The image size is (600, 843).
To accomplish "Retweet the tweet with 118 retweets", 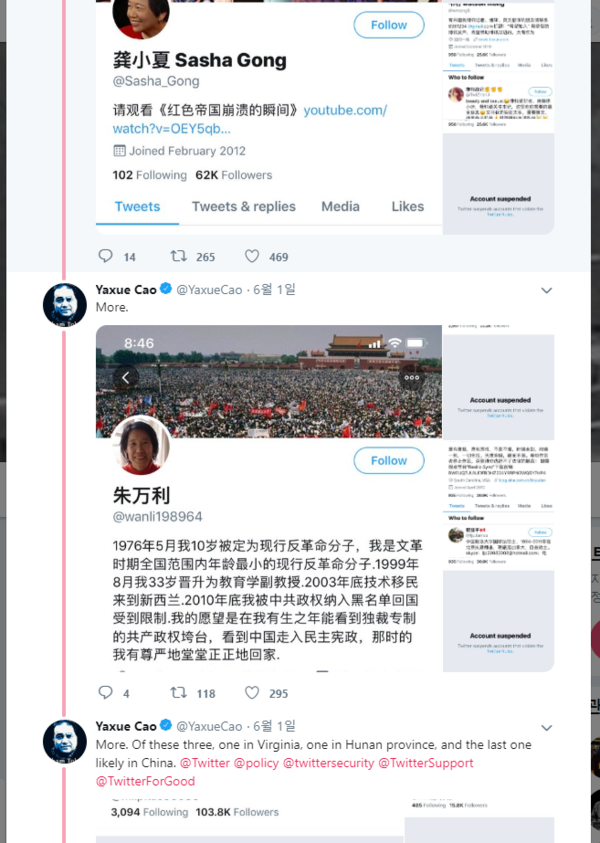I will pos(178,692).
